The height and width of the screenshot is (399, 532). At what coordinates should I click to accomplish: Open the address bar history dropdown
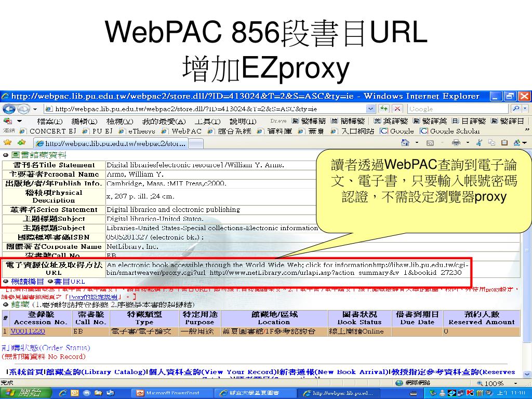(370, 109)
